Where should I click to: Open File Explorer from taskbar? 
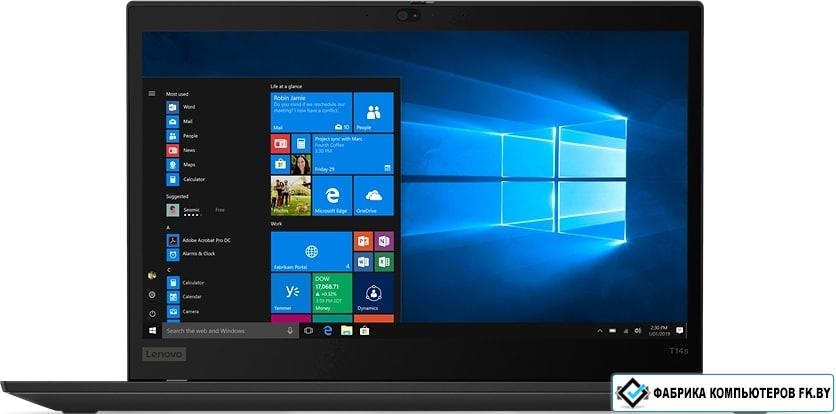[347, 331]
